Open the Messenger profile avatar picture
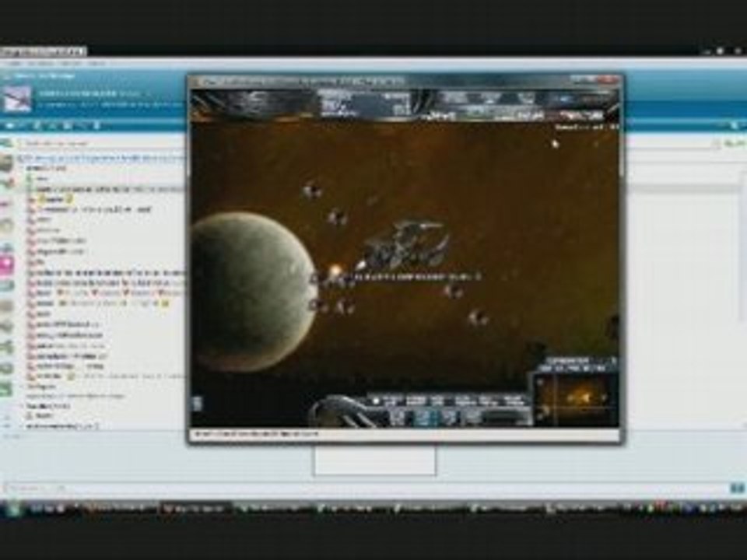Image resolution: width=747 pixels, height=560 pixels. point(18,99)
